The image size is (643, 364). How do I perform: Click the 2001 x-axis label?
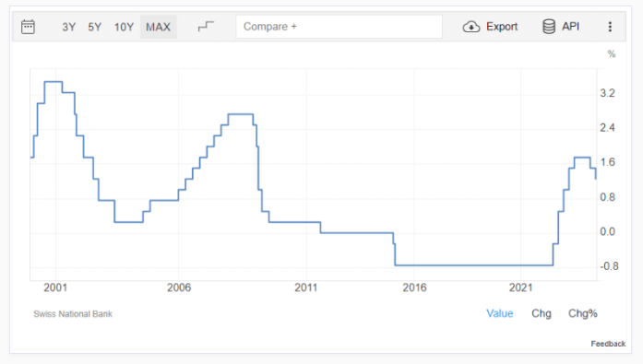tap(55, 288)
